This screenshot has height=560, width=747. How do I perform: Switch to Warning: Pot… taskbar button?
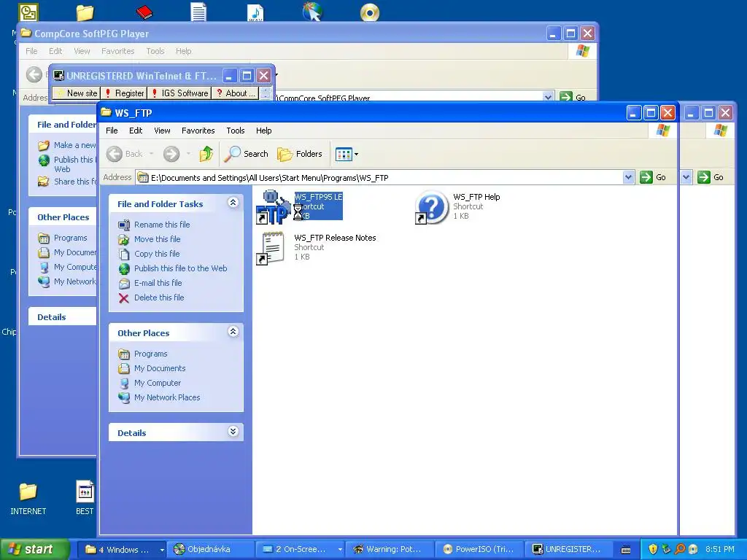pos(391,550)
